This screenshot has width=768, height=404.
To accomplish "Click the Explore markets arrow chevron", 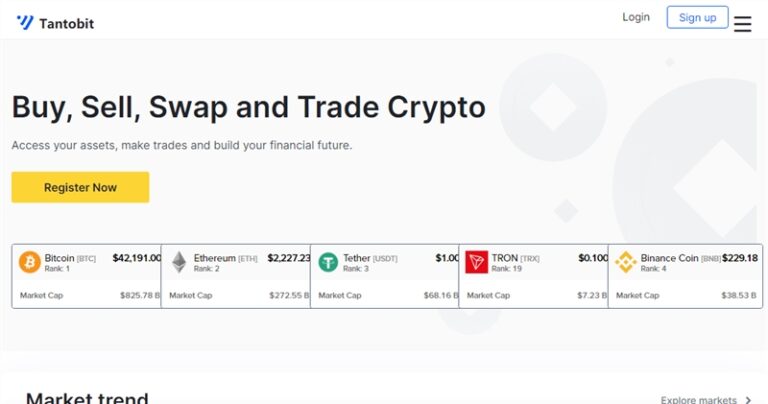I will point(748,400).
